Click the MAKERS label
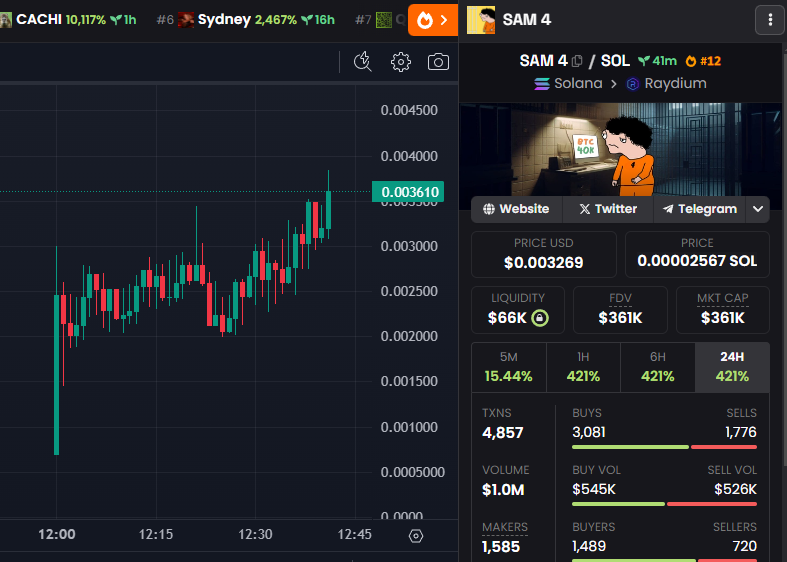Image resolution: width=787 pixels, height=562 pixels. click(505, 527)
